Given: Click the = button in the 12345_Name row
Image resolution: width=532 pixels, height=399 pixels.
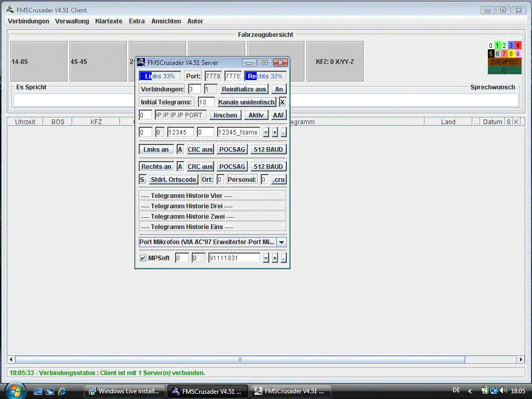Looking at the screenshot, I should point(266,132).
